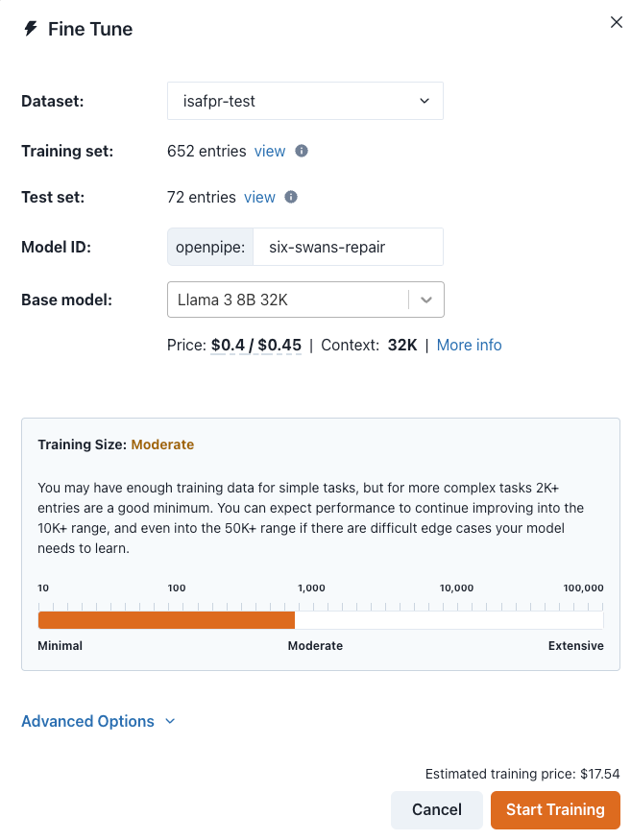The image size is (631, 840).
Task: Close the Fine Tune dialog
Action: point(617,22)
